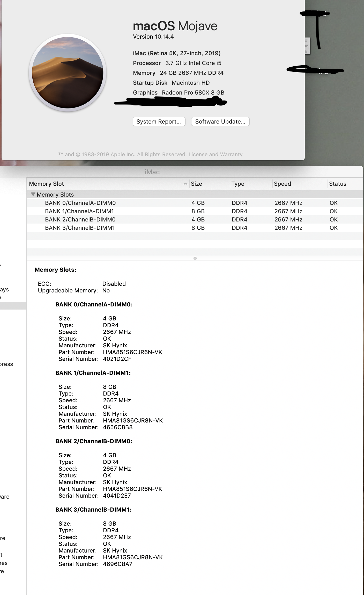Click Upgradeable Memory 'No' value
Viewport: 364px width, 595px height.
coord(106,290)
